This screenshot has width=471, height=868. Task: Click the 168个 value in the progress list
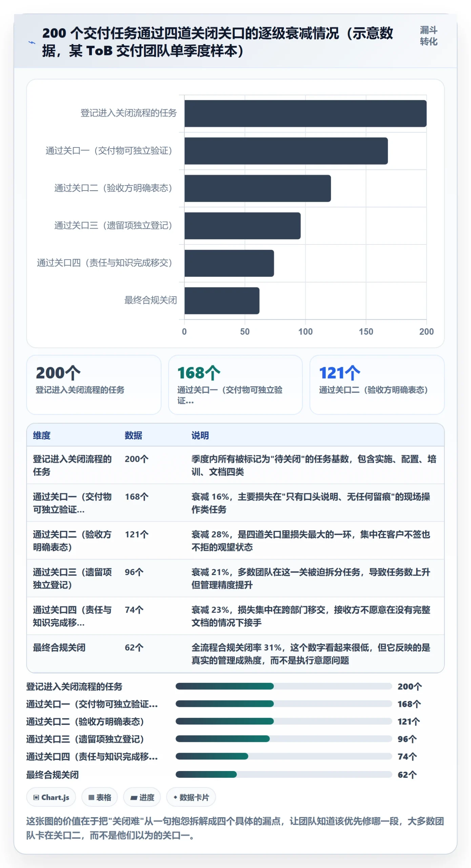[x=409, y=704]
